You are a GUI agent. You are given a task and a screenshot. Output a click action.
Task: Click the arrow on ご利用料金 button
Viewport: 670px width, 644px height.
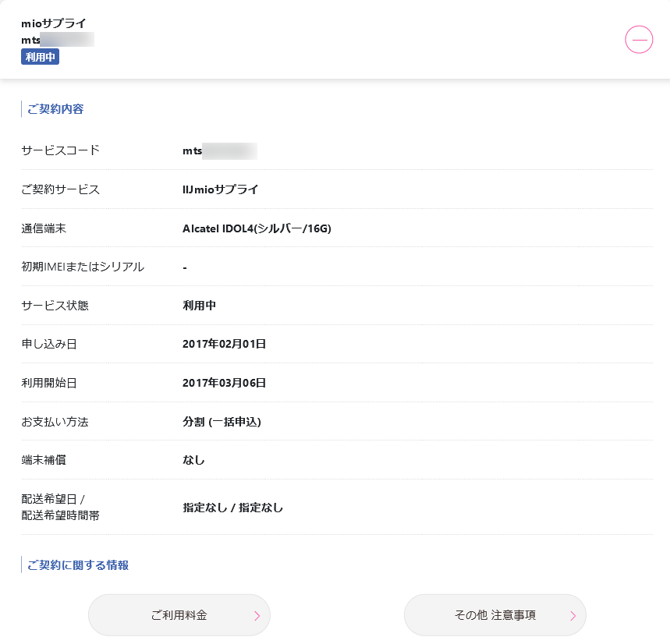257,616
